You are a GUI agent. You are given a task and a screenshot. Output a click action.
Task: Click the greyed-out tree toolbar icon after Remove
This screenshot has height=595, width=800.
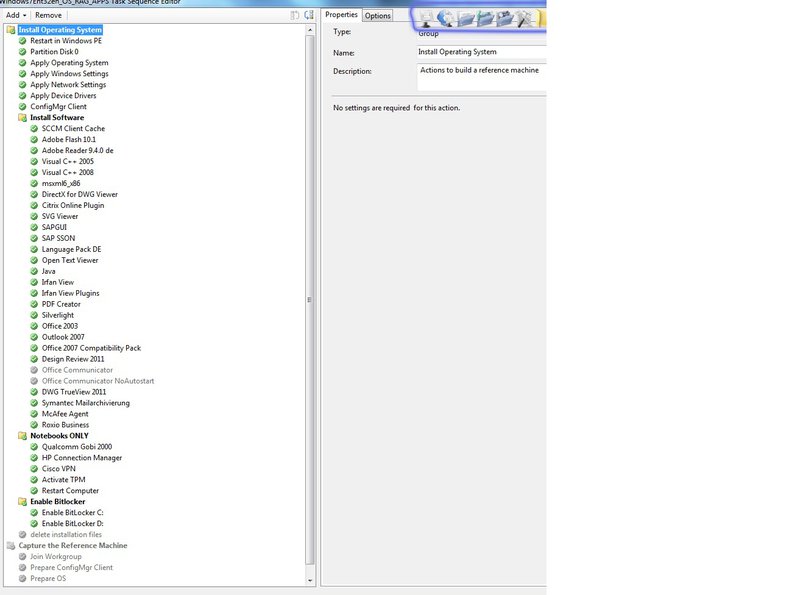tap(295, 15)
